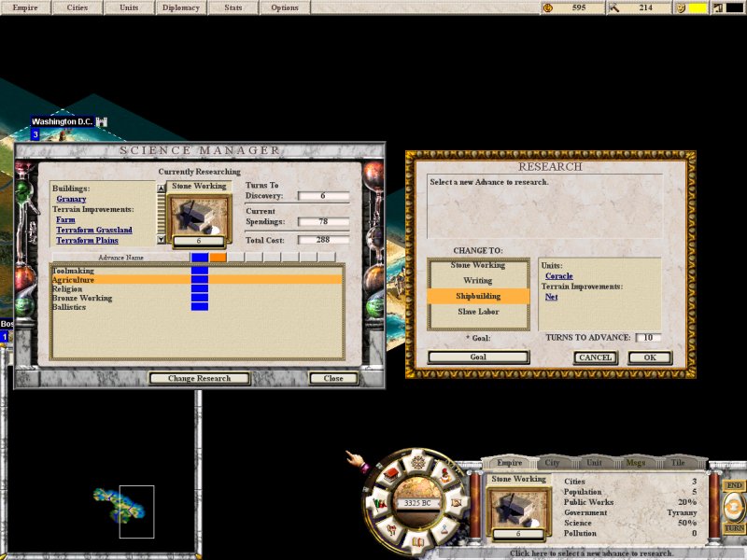Viewport: 747px width, 560px height.
Task: Click the end turn arrows icon
Action: click(734, 508)
